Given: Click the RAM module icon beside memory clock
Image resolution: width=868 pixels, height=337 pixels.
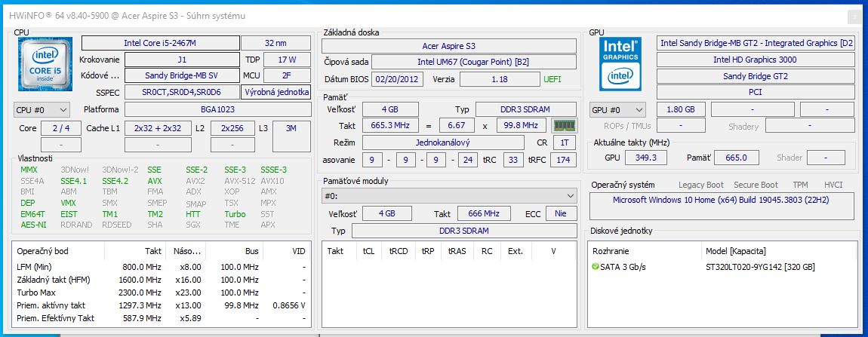Looking at the screenshot, I should pyautogui.click(x=566, y=126).
